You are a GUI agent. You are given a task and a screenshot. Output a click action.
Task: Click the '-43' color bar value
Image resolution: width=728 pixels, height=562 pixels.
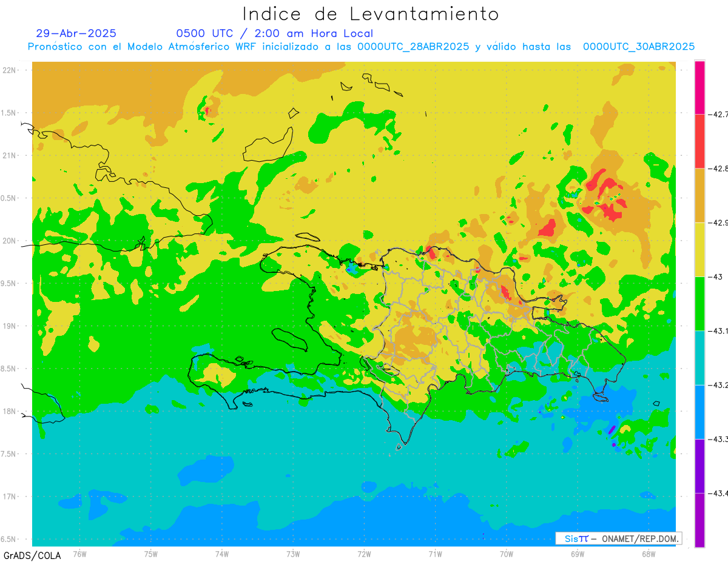[715, 276]
